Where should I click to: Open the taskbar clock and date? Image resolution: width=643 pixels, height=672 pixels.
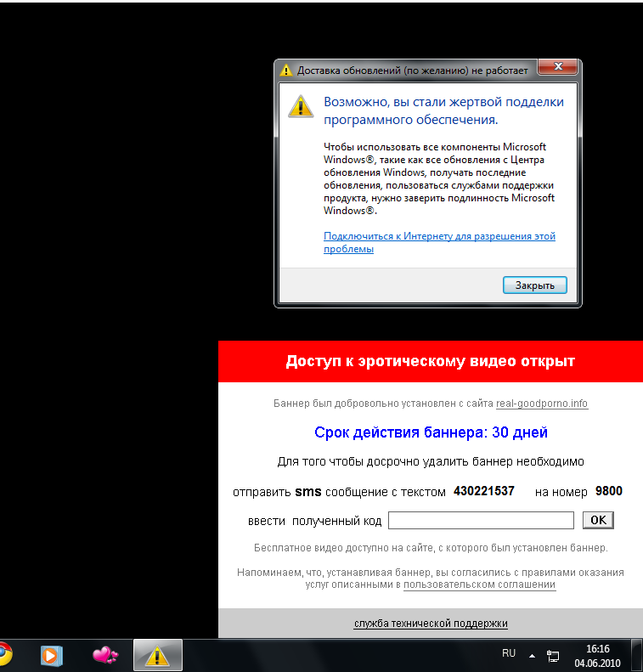598,655
